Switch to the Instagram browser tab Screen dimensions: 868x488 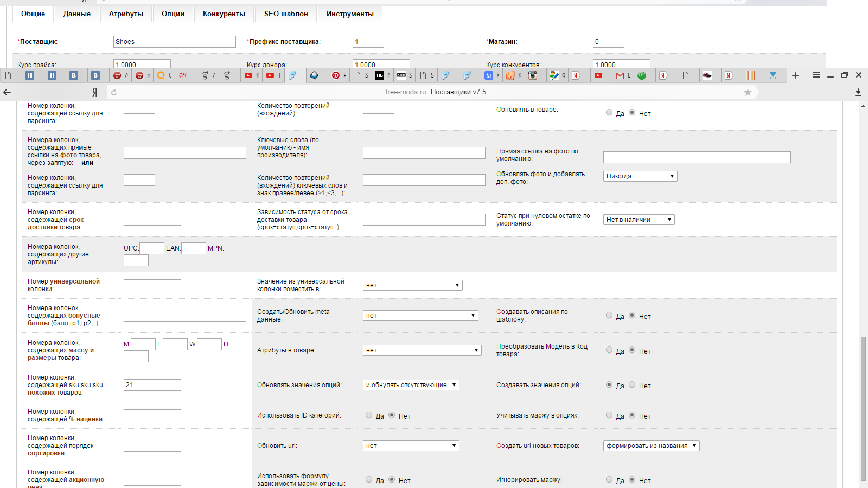pos(533,75)
